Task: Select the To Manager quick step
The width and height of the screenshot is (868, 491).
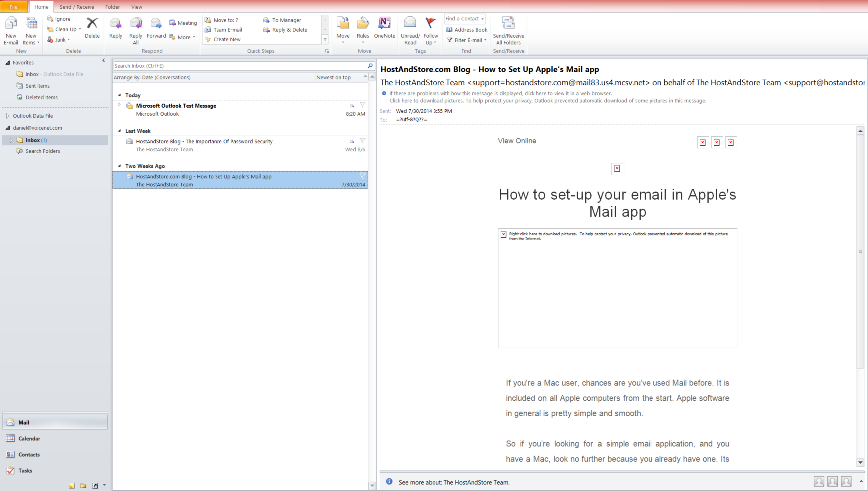Action: [x=282, y=20]
